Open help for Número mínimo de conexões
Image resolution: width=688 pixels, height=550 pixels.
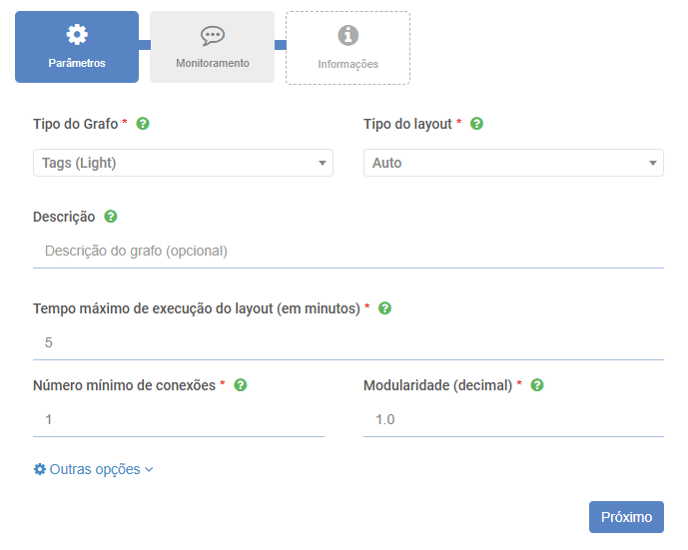pos(240,385)
